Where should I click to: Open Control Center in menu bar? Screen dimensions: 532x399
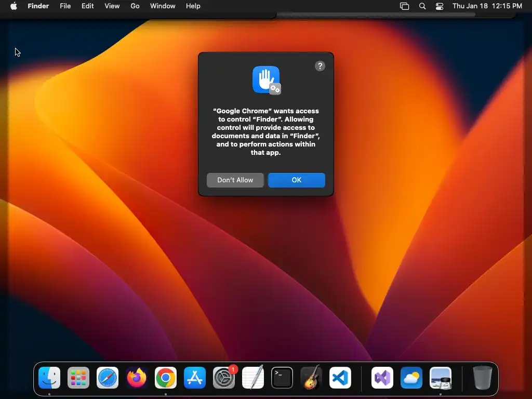coord(440,6)
